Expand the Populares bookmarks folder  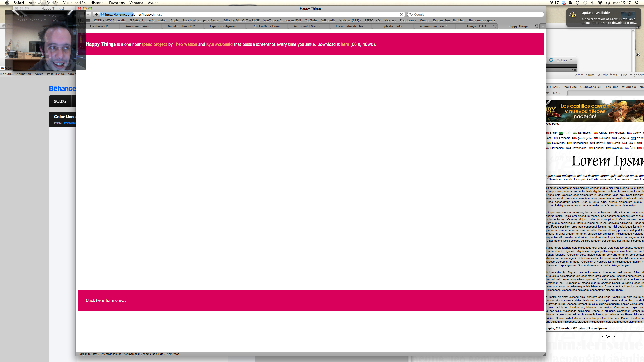[408, 20]
